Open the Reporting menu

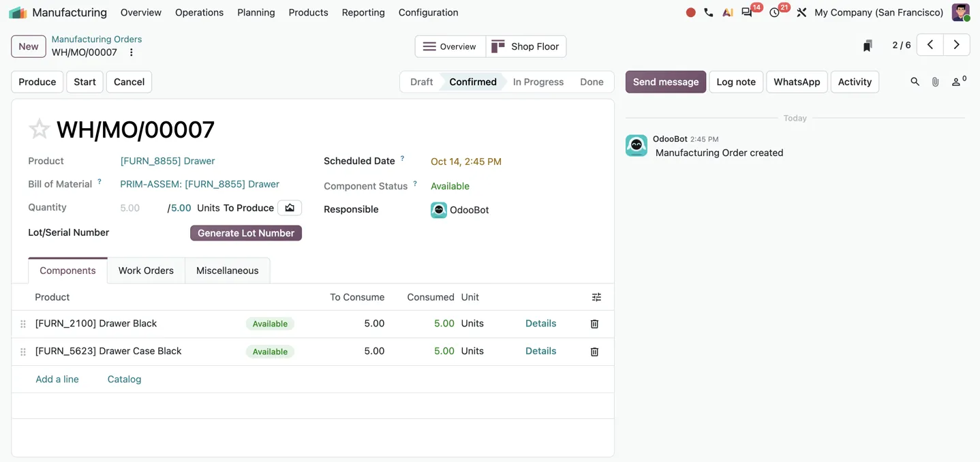(x=363, y=12)
